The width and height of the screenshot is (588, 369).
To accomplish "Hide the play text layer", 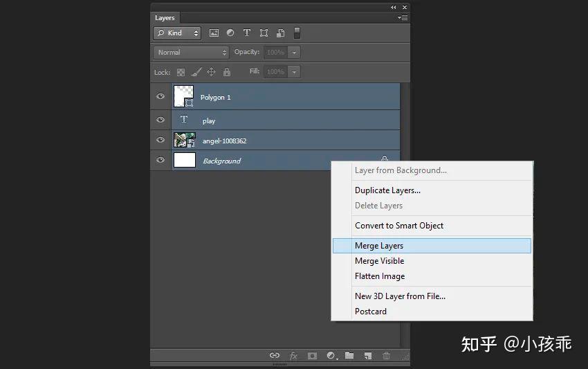I will [x=160, y=120].
